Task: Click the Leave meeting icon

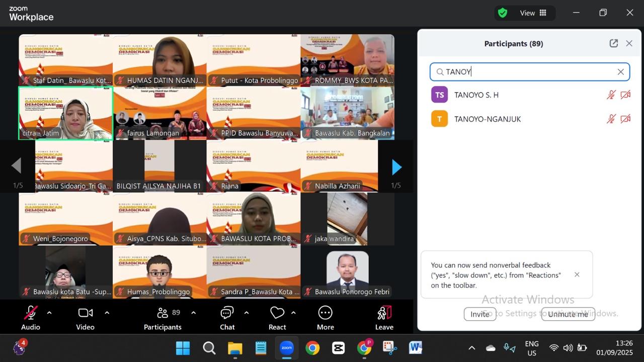Action: (384, 313)
